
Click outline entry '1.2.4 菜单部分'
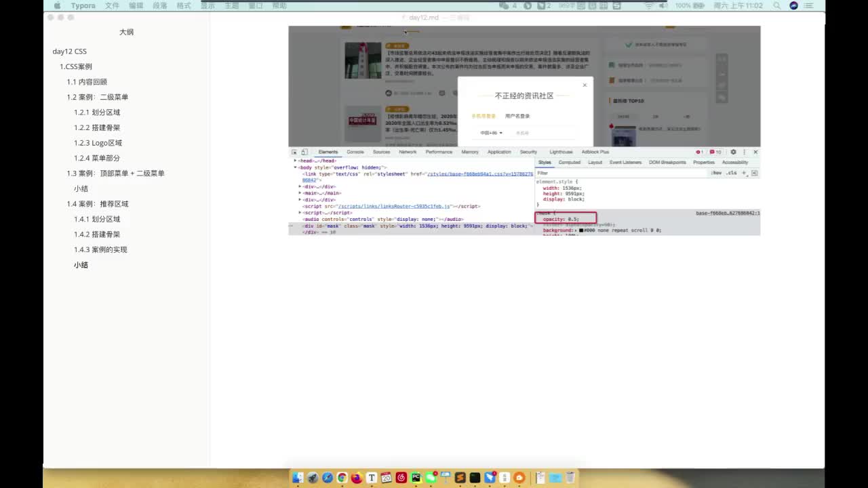pyautogui.click(x=97, y=158)
